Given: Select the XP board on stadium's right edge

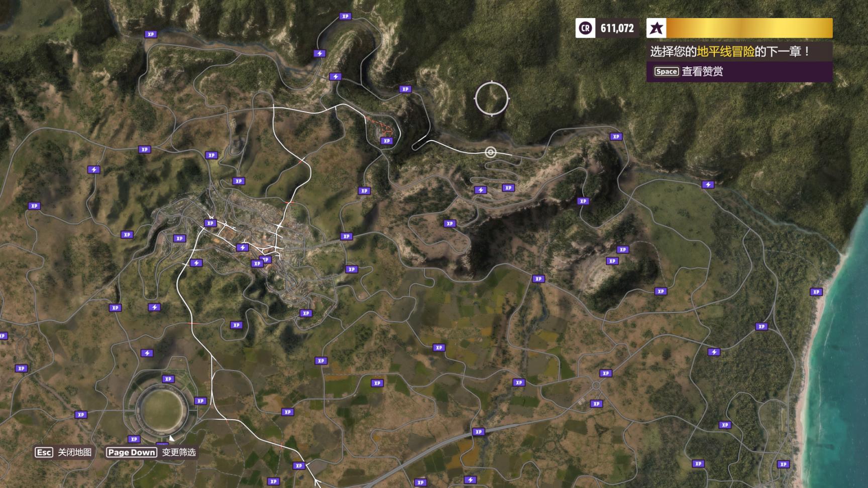Looking at the screenshot, I should 200,401.
